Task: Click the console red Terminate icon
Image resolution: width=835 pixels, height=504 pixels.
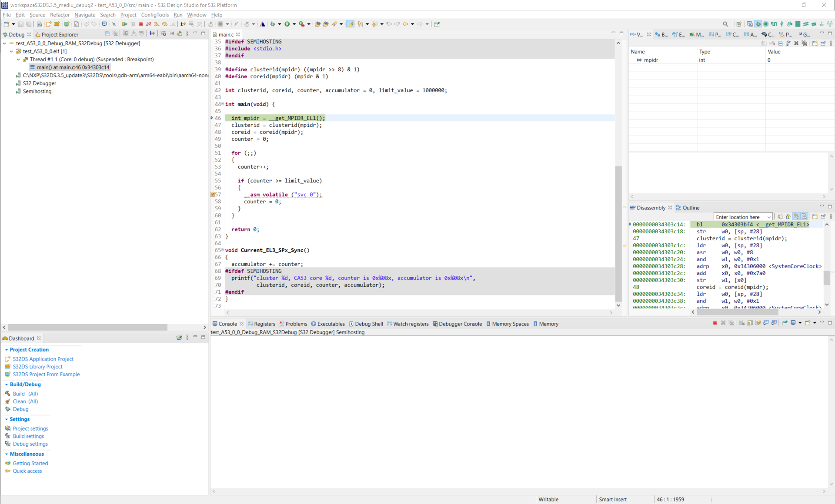Action: [715, 323]
